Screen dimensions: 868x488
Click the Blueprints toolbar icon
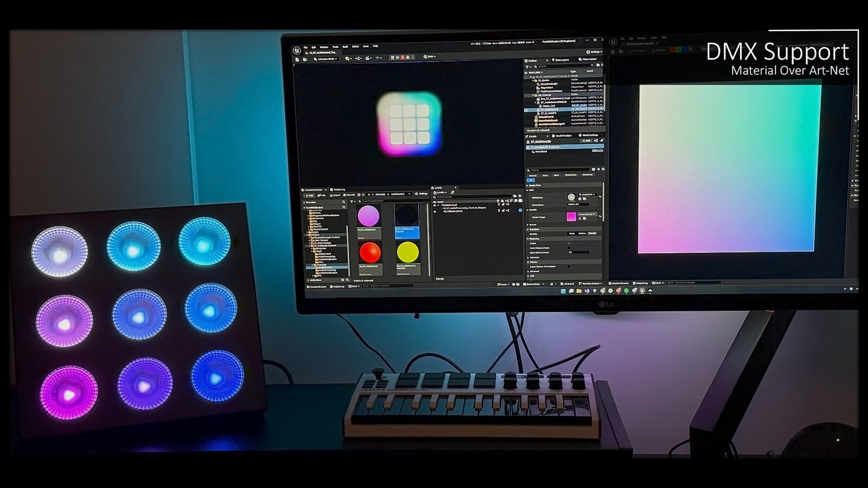358,58
